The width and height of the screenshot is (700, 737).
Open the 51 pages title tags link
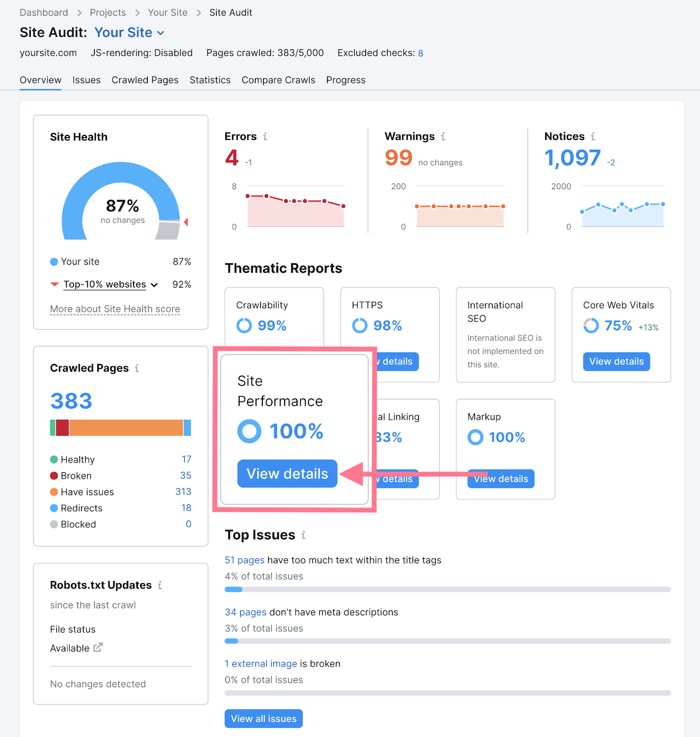[x=245, y=560]
